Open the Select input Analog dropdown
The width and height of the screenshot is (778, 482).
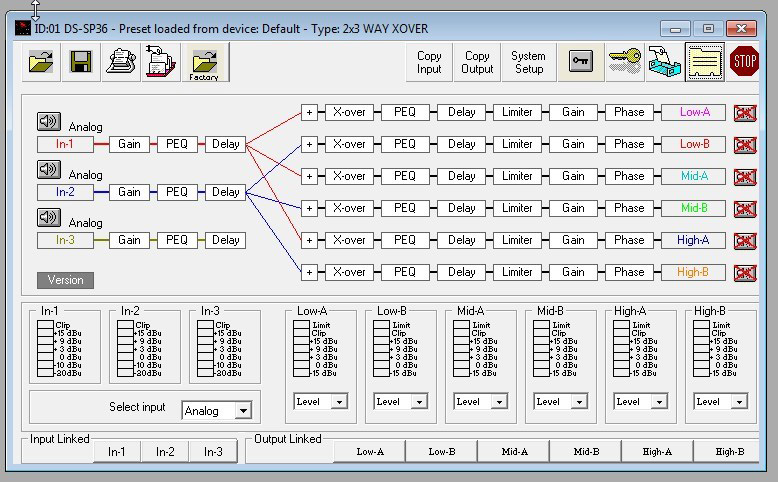tap(242, 411)
